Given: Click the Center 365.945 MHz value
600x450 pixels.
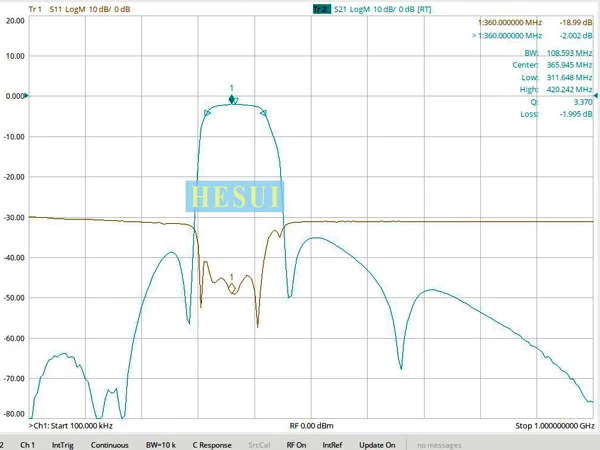Looking at the screenshot, I should (569, 65).
